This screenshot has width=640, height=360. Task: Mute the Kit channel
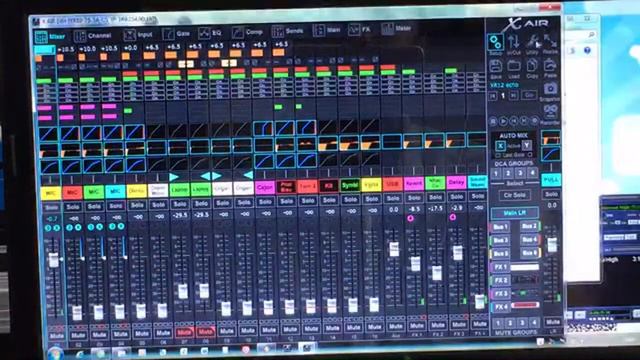click(332, 328)
